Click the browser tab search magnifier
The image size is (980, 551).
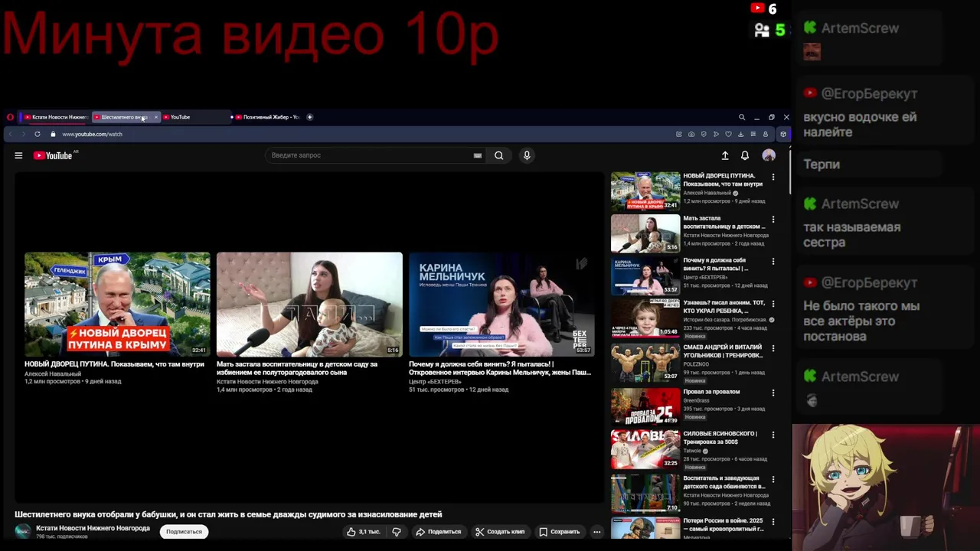(741, 117)
